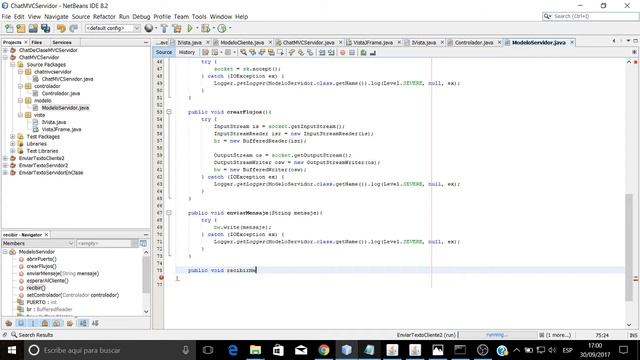The height and width of the screenshot is (360, 640).
Task: Click the Build Project hammer icon
Action: [164, 28]
